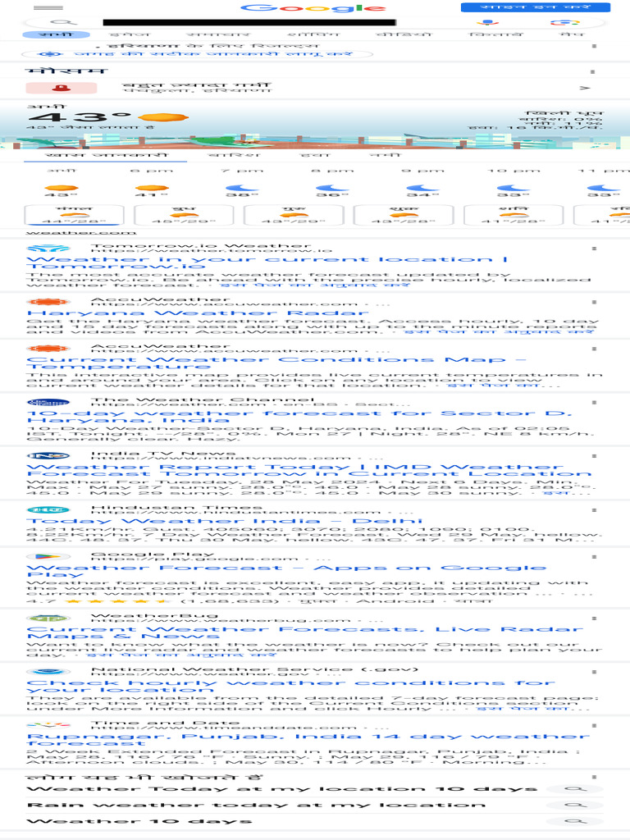Click the 'जगह की सटीक जानकारी लागू करें' link
The width and height of the screenshot is (630, 840).
(213, 54)
